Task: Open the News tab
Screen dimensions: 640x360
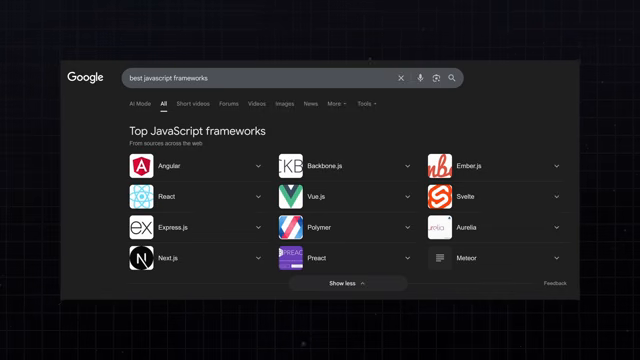Action: [311, 104]
